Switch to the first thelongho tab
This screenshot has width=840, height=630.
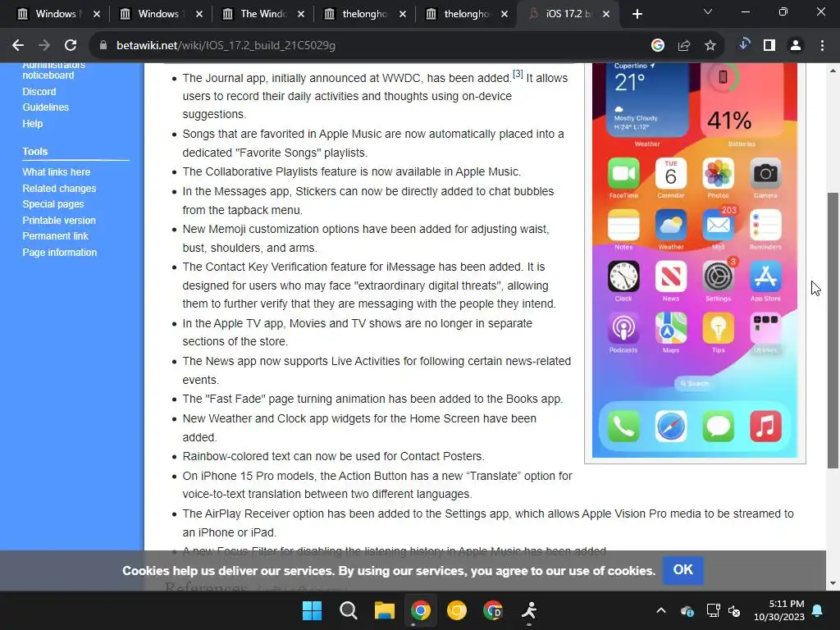tap(358, 14)
